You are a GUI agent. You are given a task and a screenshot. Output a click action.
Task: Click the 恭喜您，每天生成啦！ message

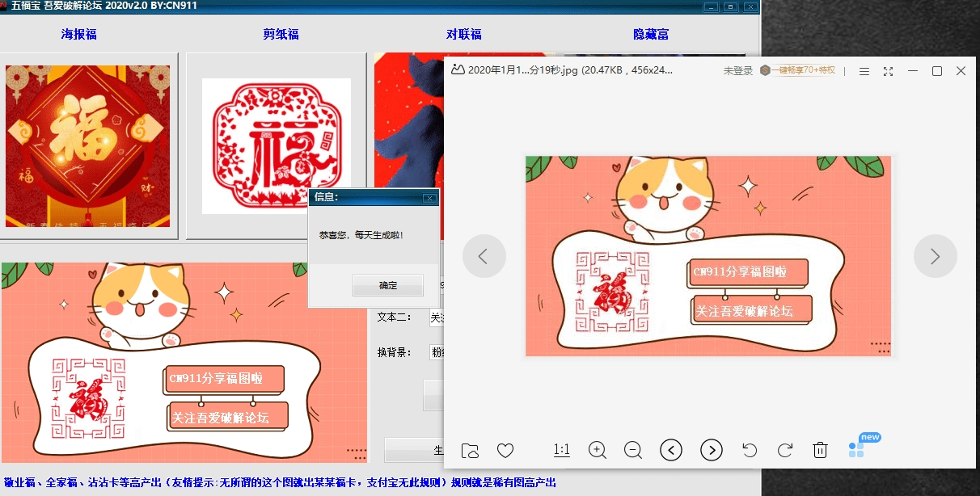point(361,235)
